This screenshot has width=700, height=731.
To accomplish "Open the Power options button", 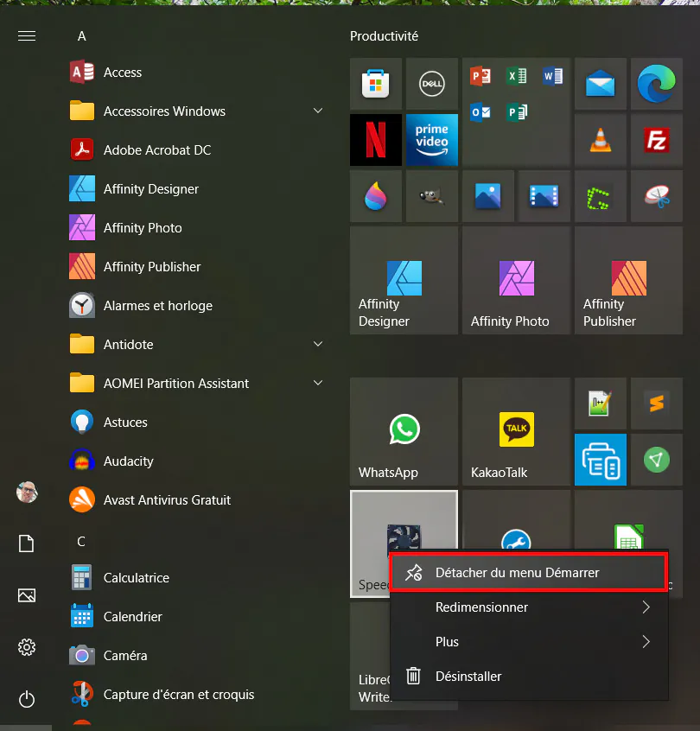I will (x=27, y=699).
